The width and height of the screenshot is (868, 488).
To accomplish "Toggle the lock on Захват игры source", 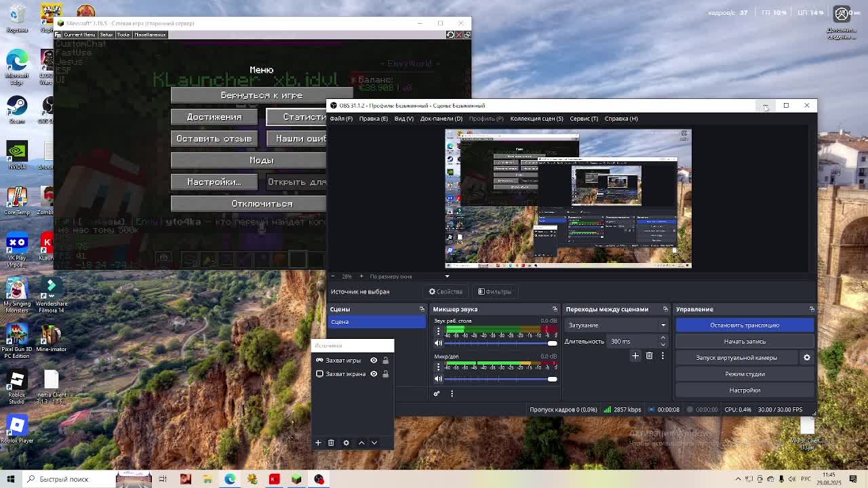I will pyautogui.click(x=385, y=361).
